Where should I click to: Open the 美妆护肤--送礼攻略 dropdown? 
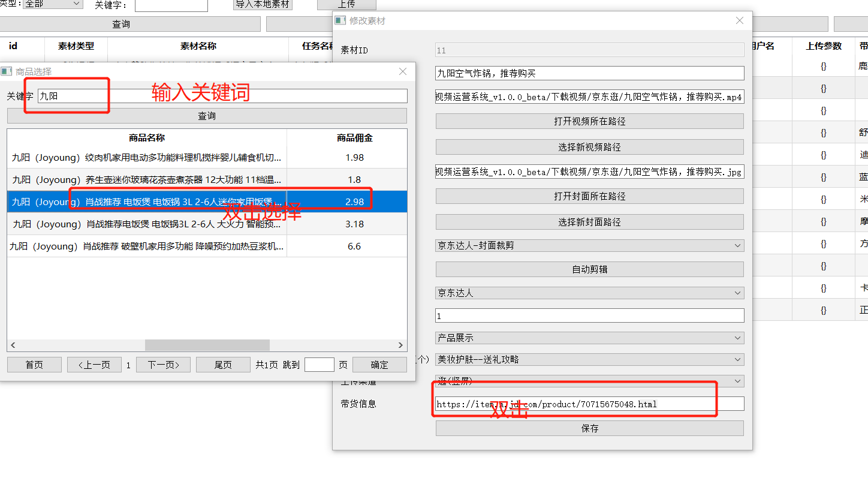[x=590, y=359]
